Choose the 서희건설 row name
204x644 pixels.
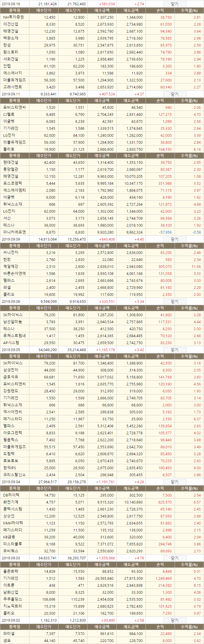click(11, 59)
